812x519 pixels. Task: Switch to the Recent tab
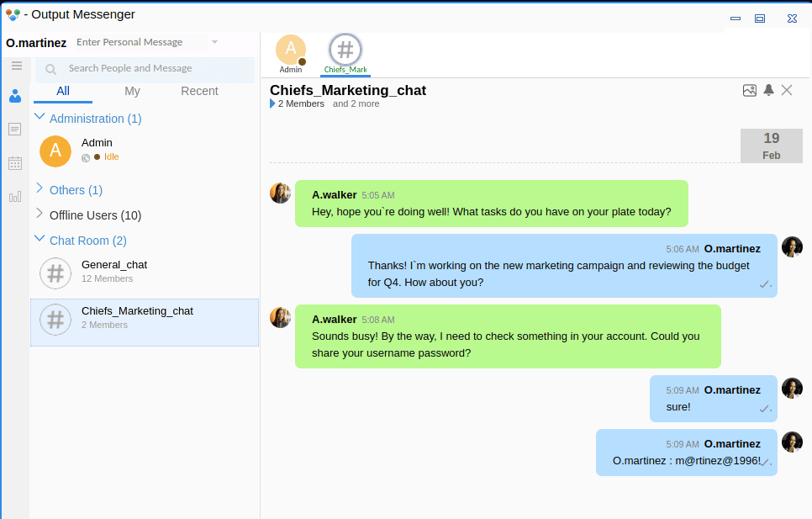199,91
